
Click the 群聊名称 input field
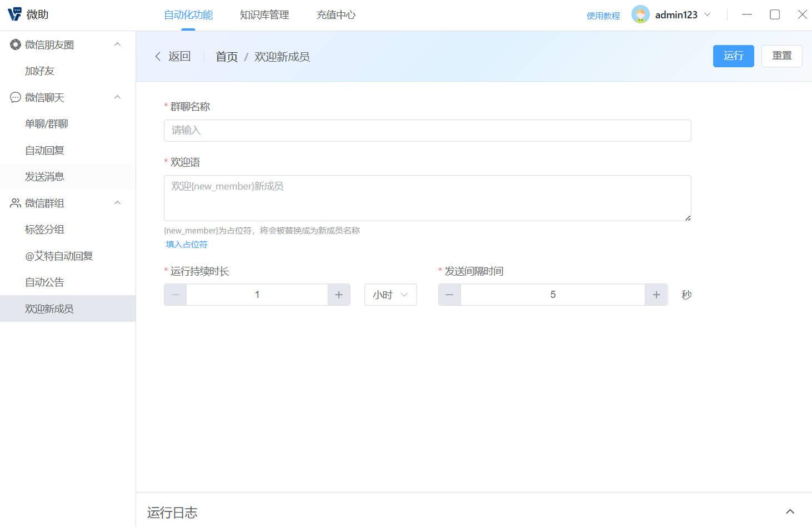point(427,130)
